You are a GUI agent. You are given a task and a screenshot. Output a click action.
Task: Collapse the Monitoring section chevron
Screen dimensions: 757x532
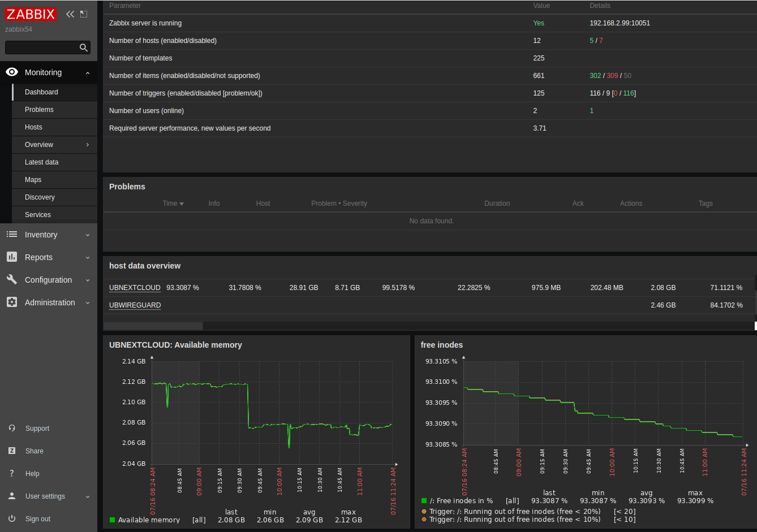(x=88, y=73)
